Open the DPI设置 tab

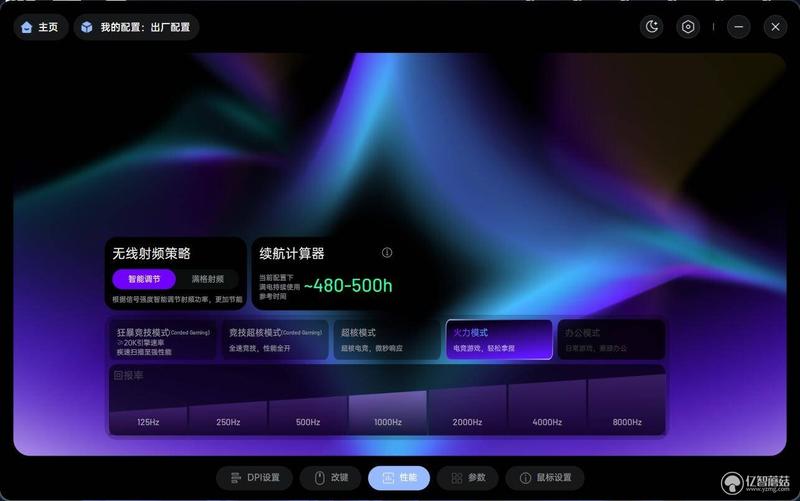click(x=255, y=478)
